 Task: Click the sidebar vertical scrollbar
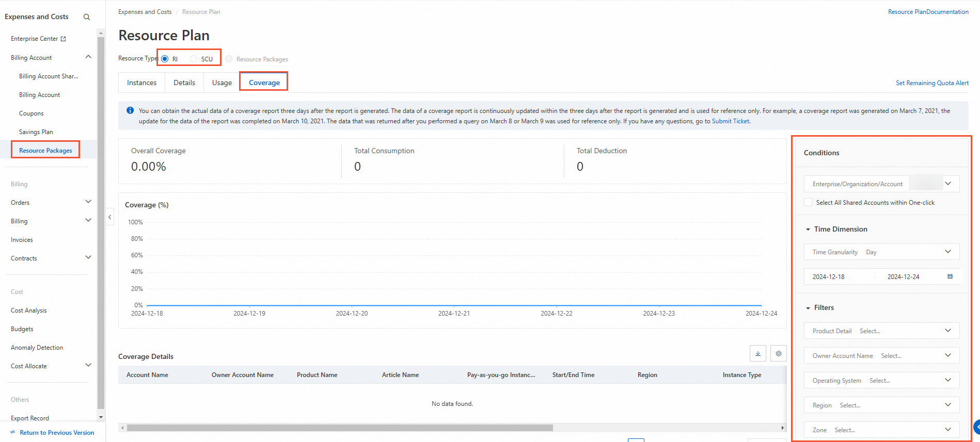tap(101, 222)
